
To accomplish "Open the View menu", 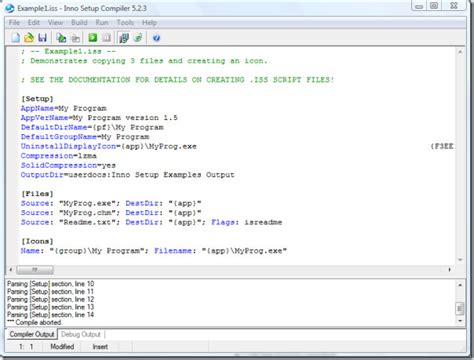I will pyautogui.click(x=55, y=23).
